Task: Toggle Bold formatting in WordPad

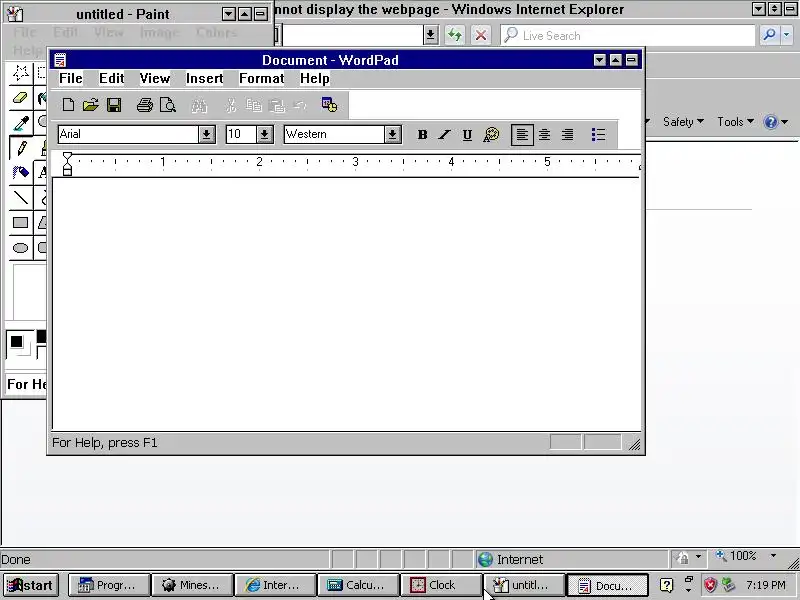Action: point(422,135)
